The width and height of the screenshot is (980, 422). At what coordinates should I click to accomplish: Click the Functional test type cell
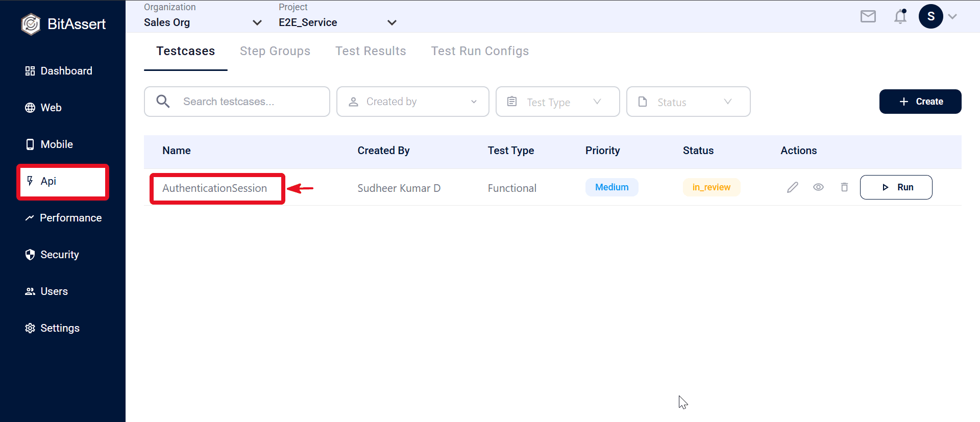[512, 188]
